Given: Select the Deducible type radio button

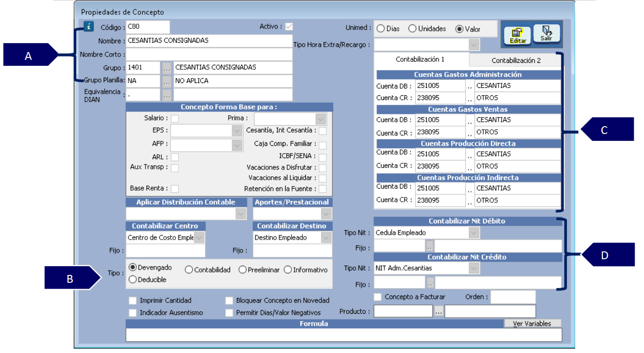Looking at the screenshot, I should coord(132,279).
